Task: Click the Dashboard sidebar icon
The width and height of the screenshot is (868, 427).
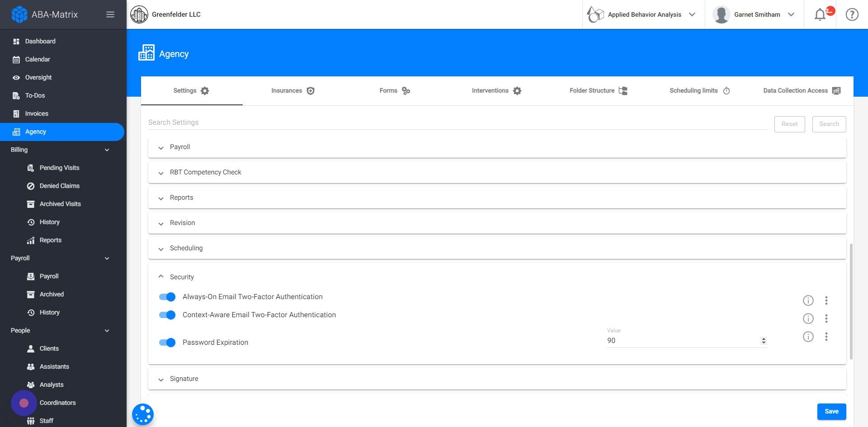Action: click(16, 42)
